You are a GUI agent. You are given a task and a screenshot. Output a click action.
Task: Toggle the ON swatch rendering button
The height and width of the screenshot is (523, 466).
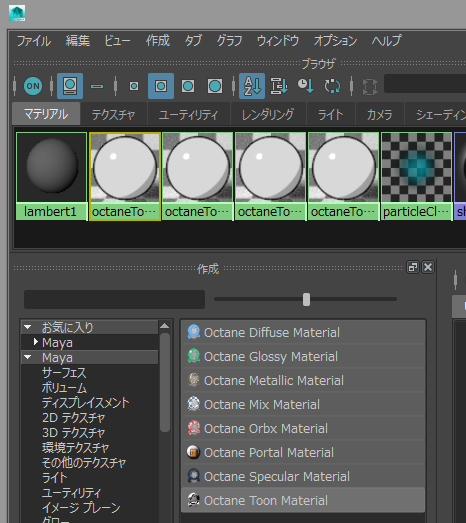33,86
